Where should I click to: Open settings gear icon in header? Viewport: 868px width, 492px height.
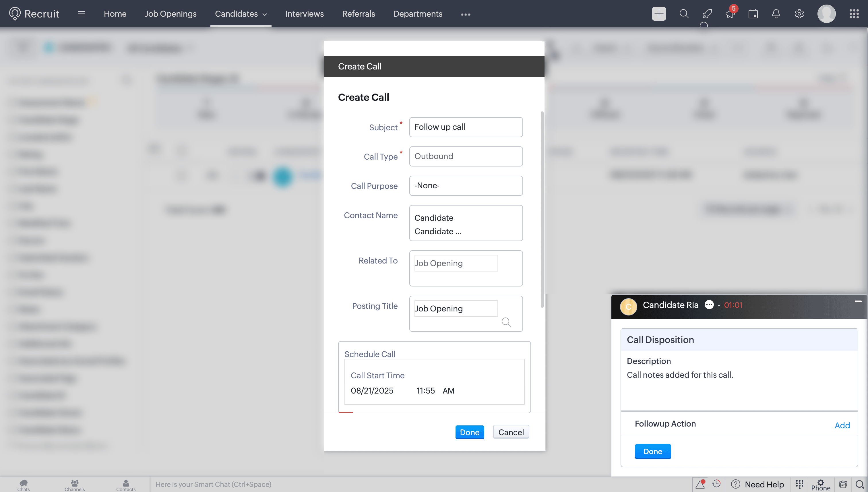(x=799, y=14)
